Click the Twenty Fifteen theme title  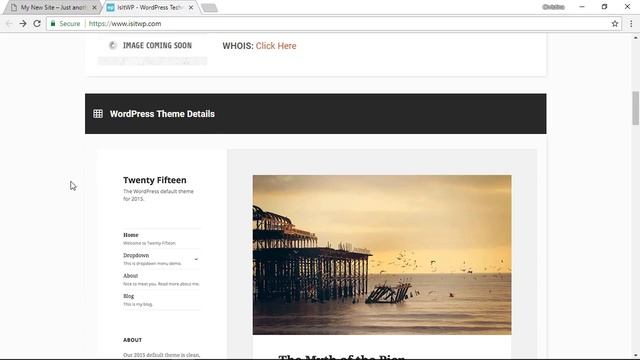coord(155,180)
